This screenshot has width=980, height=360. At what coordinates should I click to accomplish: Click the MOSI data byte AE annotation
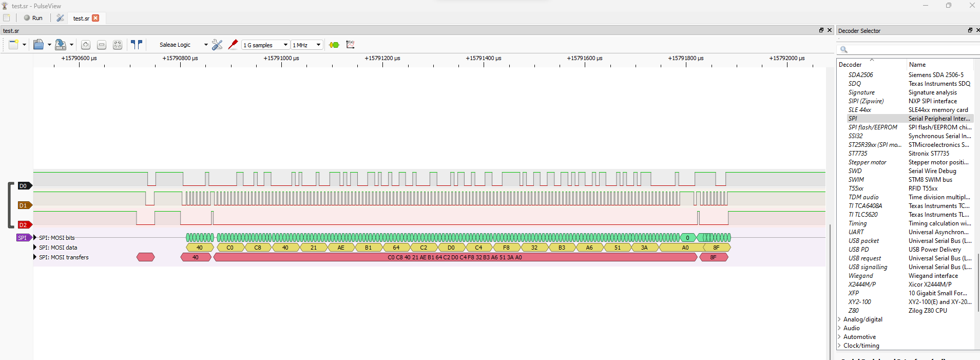tap(341, 248)
